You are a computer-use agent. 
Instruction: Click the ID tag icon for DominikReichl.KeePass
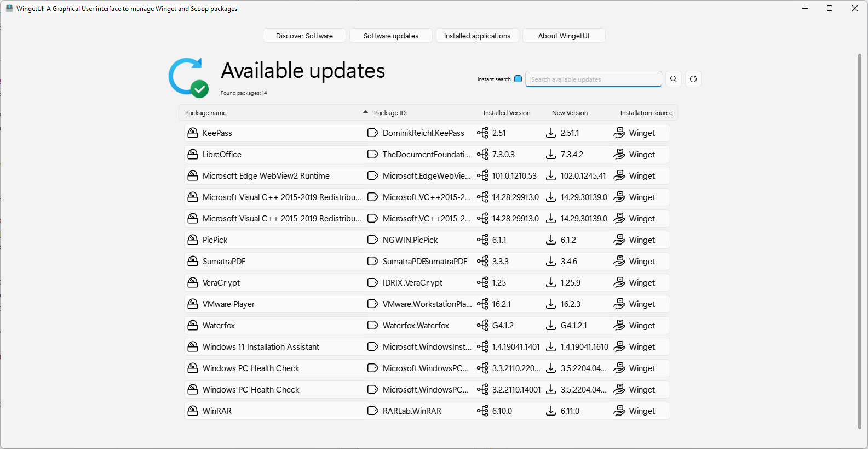[373, 133]
